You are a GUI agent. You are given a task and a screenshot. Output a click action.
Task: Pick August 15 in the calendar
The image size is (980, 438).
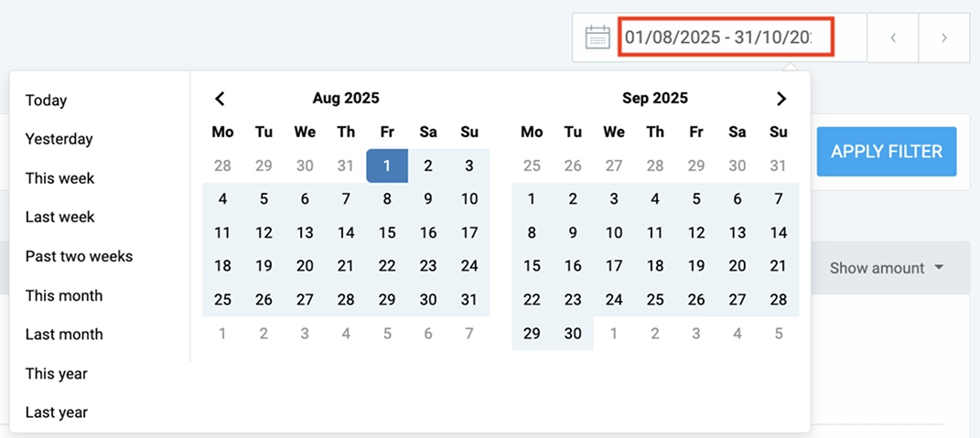click(387, 232)
